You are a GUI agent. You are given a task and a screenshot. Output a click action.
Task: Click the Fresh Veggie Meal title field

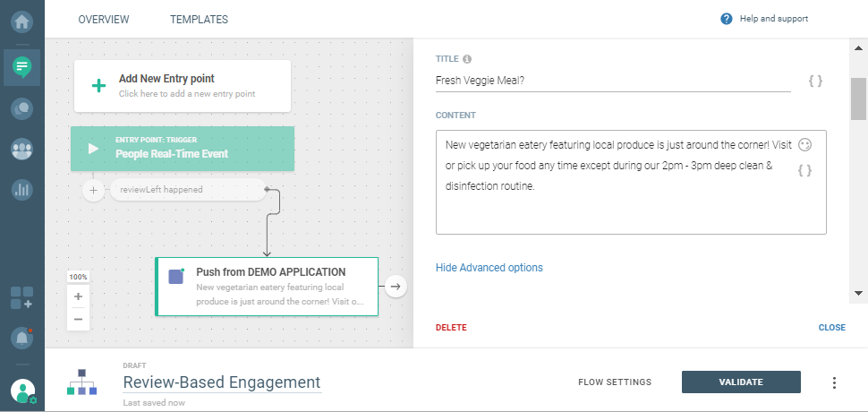[612, 81]
